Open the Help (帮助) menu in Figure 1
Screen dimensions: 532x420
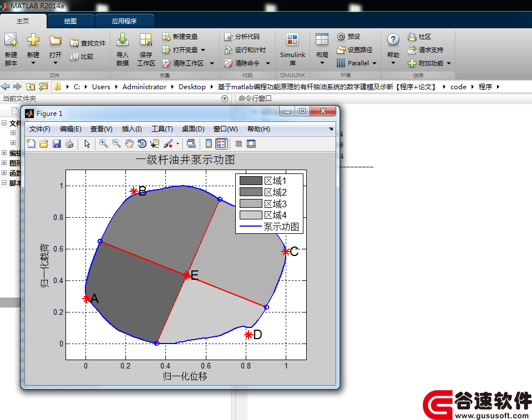click(x=259, y=129)
